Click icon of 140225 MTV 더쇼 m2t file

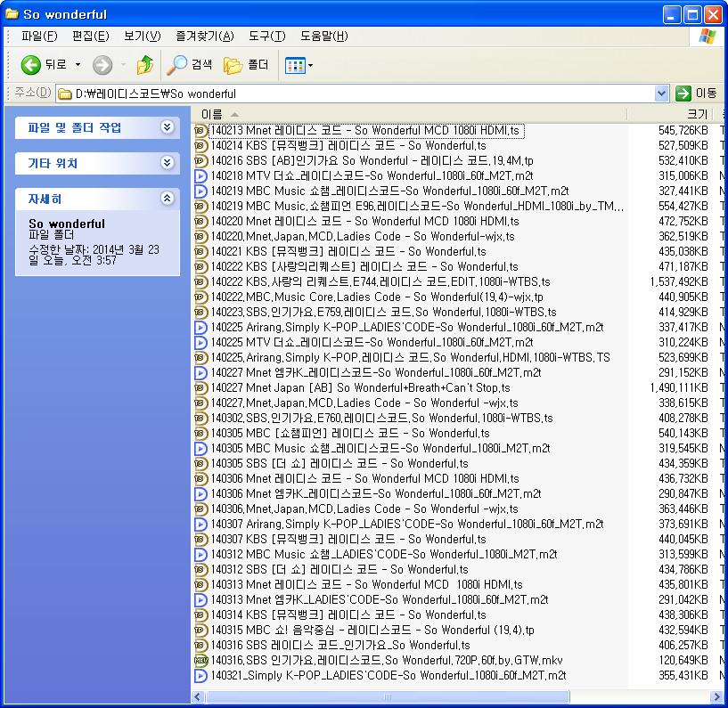pyautogui.click(x=200, y=342)
